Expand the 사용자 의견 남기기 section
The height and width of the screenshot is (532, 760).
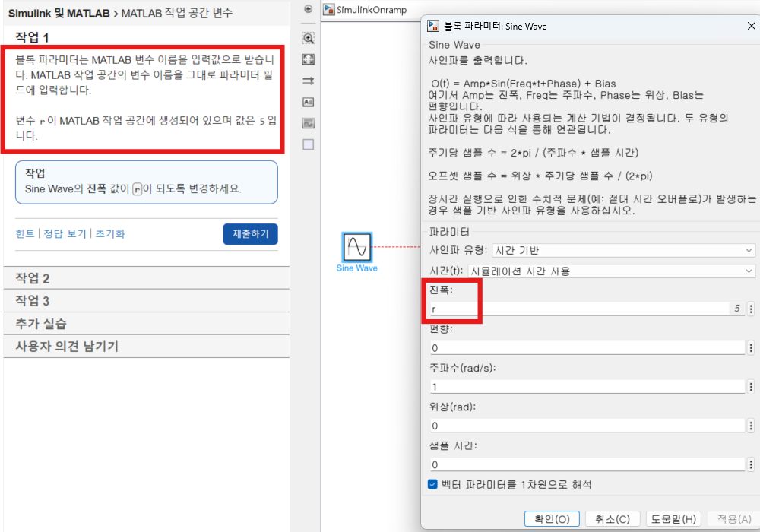[x=147, y=346]
